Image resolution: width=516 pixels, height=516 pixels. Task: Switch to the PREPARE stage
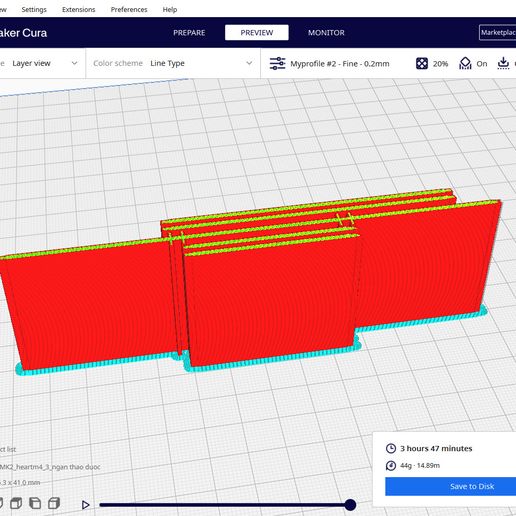pos(189,33)
